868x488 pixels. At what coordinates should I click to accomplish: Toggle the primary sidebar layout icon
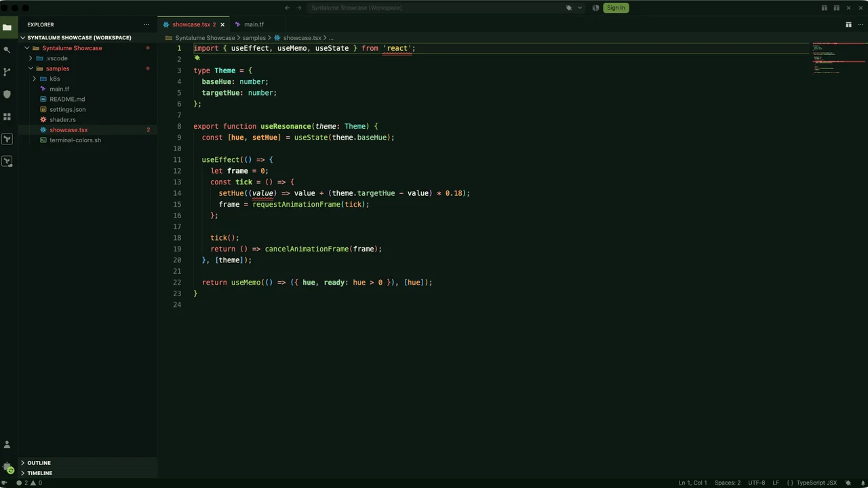coord(824,7)
